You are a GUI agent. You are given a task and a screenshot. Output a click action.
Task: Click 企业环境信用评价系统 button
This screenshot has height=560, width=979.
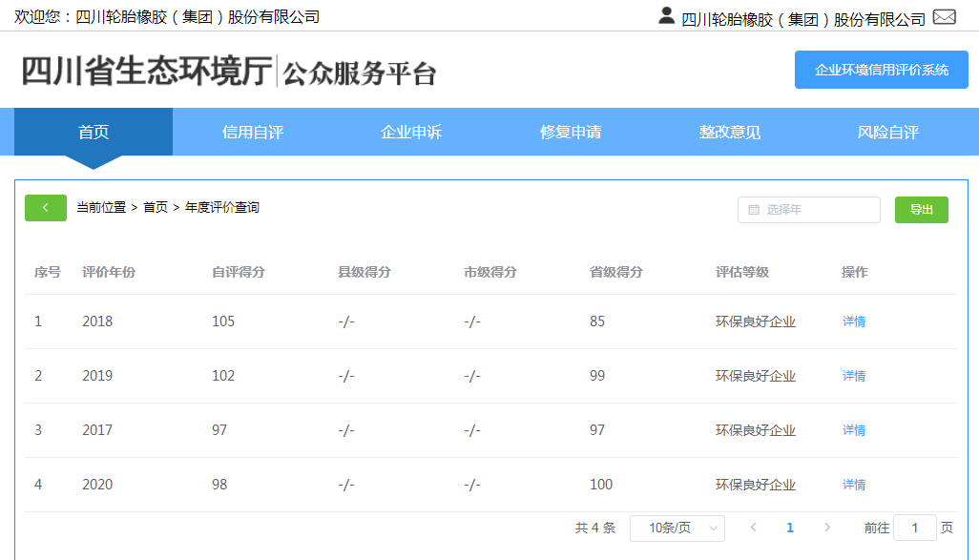pos(882,70)
